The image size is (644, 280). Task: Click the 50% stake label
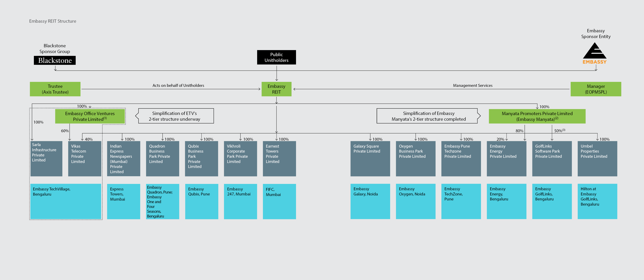560,130
